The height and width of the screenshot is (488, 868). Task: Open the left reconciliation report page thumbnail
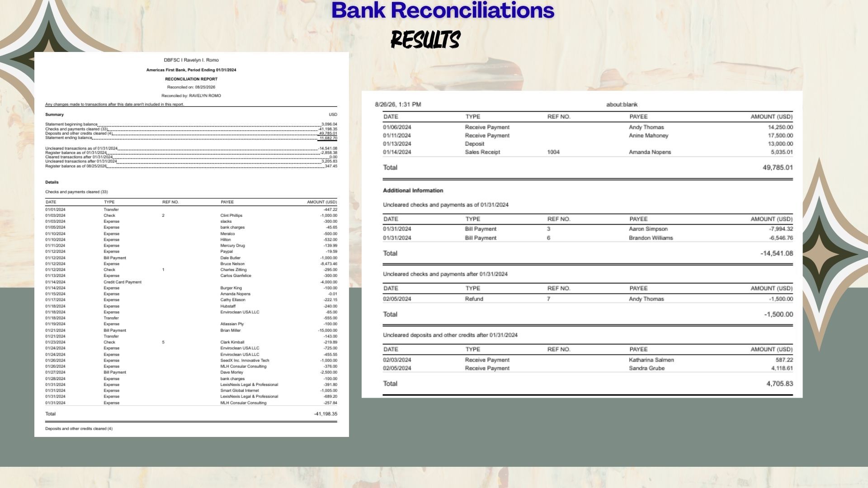191,244
